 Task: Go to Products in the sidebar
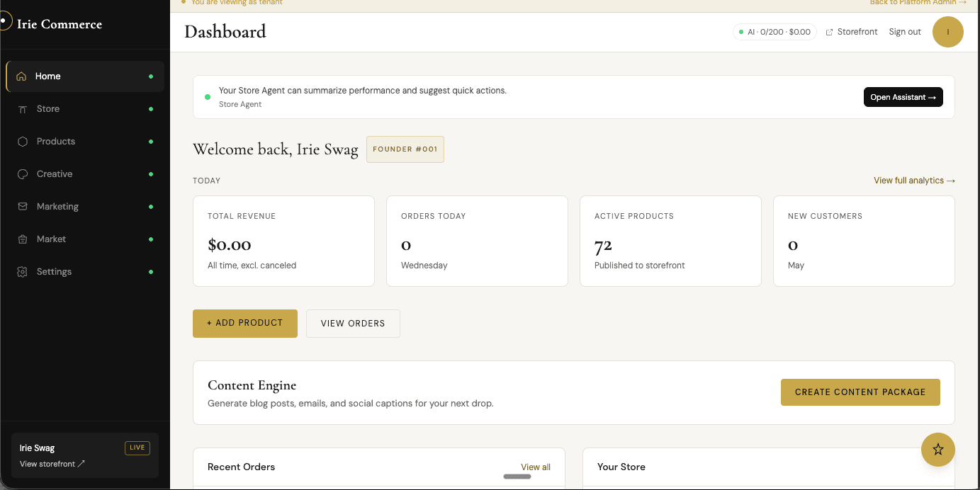pyautogui.click(x=85, y=142)
